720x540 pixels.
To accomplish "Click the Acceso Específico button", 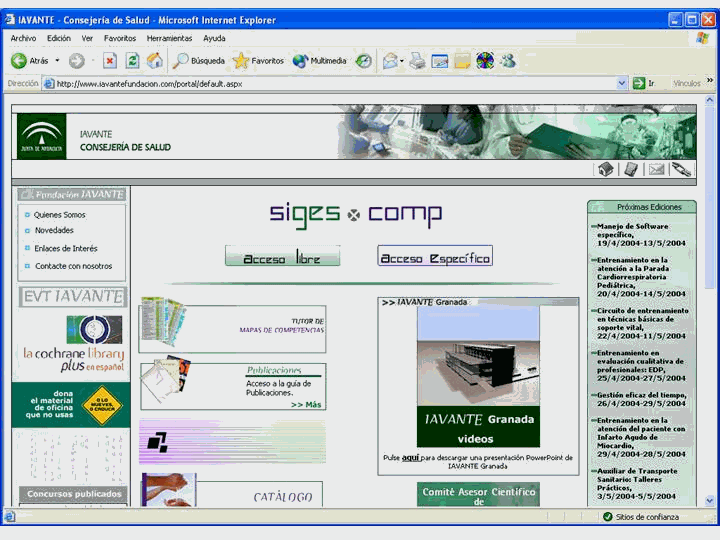I will click(435, 257).
